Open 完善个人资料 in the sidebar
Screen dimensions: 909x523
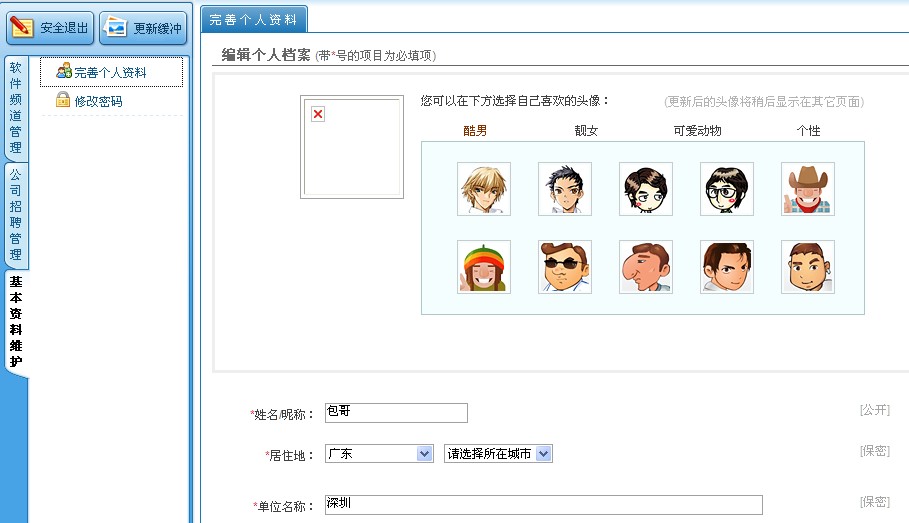(x=111, y=72)
